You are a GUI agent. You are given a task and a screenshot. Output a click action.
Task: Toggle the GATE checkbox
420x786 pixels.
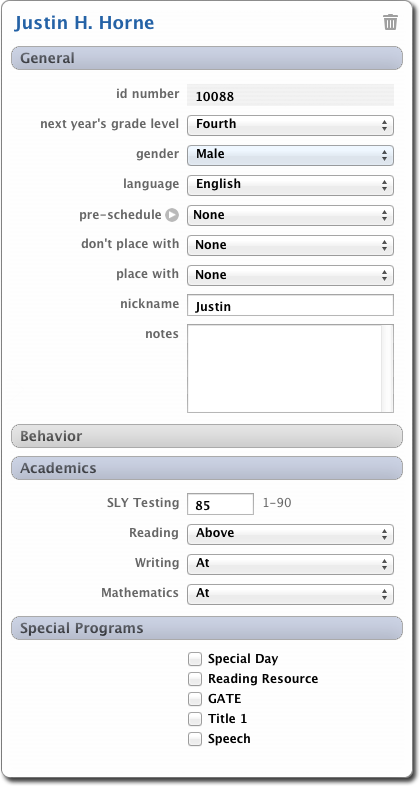195,699
